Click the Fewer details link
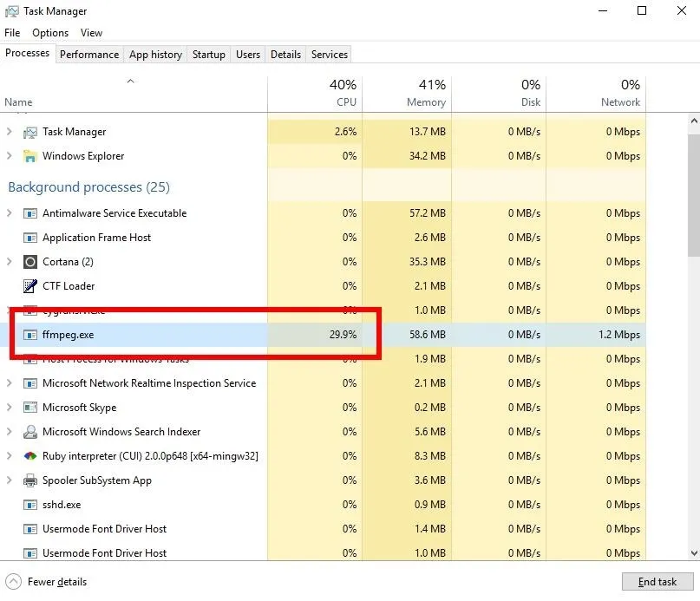This screenshot has width=700, height=601. [x=57, y=582]
